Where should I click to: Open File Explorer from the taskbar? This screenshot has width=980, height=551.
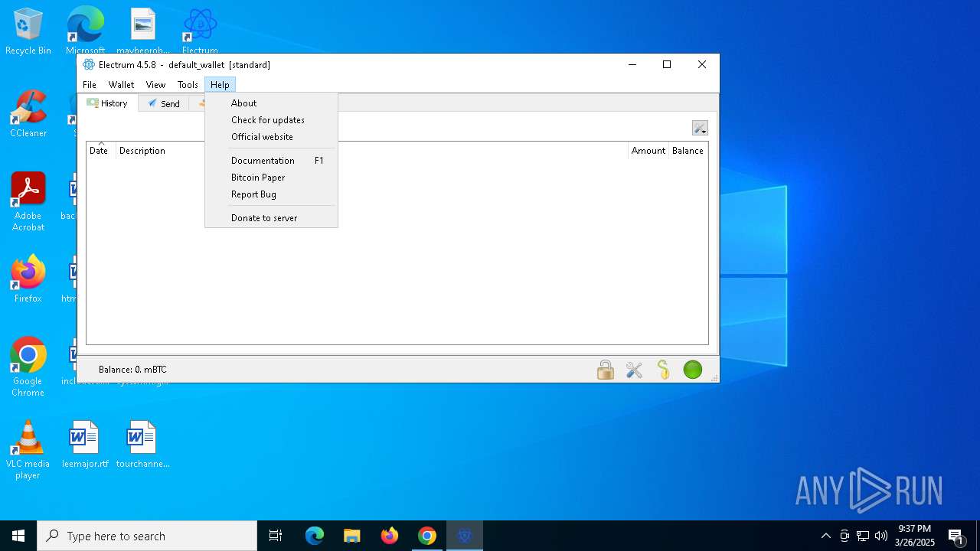352,536
